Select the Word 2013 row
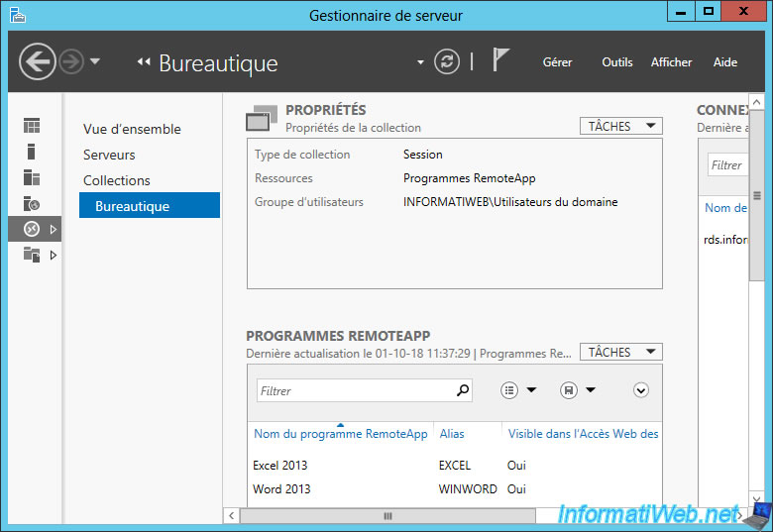 point(455,488)
